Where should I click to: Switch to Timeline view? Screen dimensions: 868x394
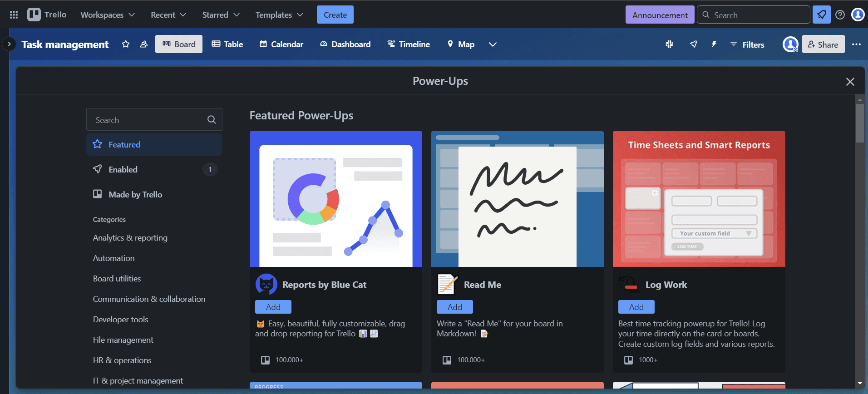(409, 44)
